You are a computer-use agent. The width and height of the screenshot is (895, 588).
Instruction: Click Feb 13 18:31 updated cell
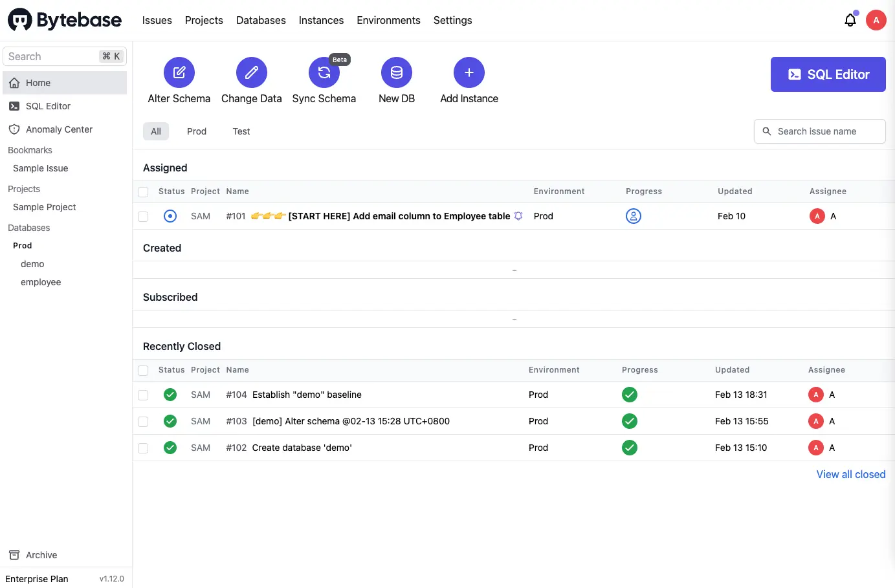pos(741,395)
